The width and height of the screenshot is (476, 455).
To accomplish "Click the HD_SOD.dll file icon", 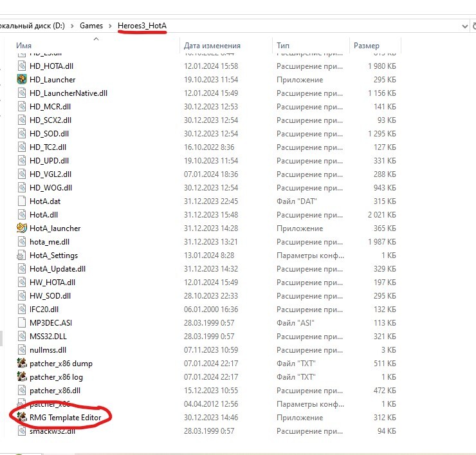I will tap(22, 134).
